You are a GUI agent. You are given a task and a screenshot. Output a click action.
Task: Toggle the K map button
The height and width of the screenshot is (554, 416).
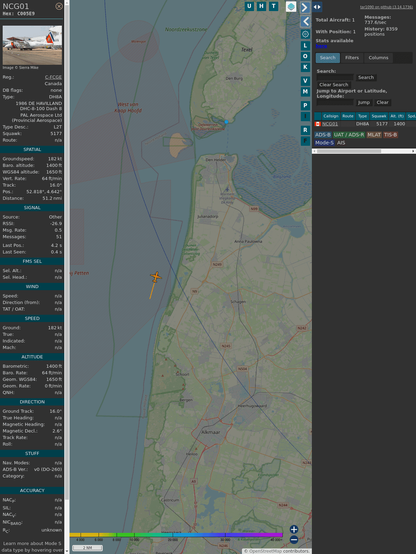(x=305, y=67)
